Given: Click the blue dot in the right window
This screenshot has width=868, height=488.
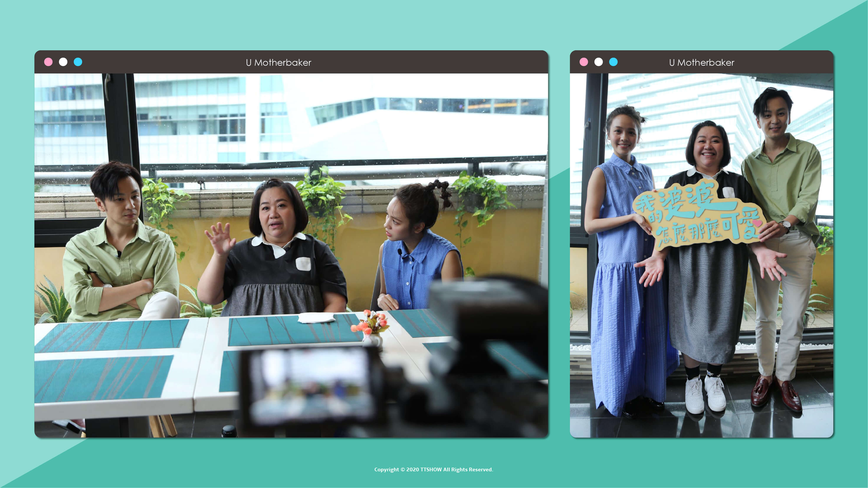Looking at the screenshot, I should pos(613,62).
